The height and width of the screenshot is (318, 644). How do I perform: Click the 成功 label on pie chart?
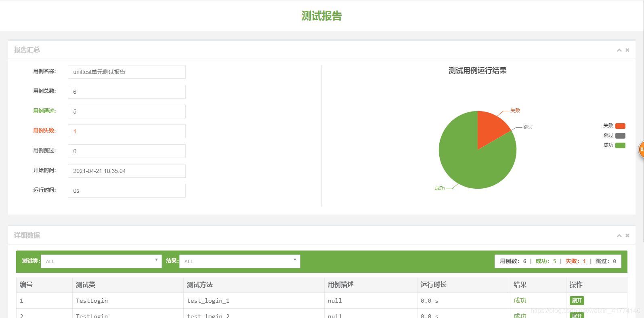point(440,188)
